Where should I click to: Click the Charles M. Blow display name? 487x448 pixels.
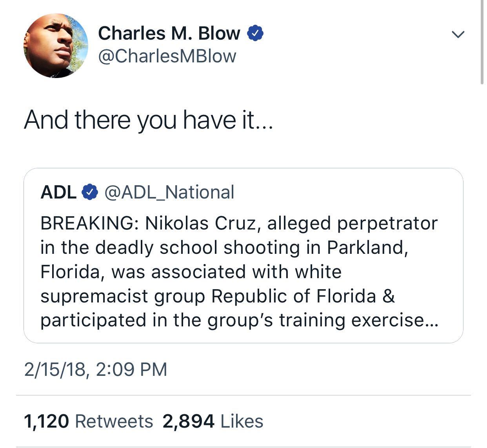(169, 34)
